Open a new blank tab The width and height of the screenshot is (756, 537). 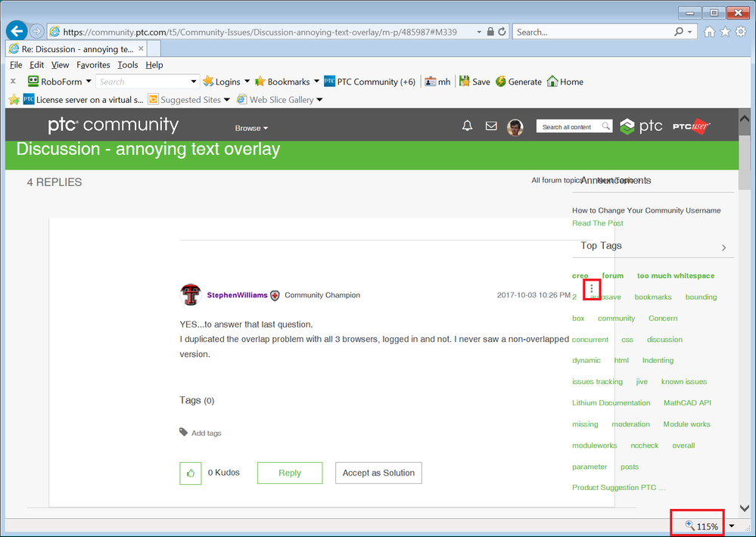[154, 48]
